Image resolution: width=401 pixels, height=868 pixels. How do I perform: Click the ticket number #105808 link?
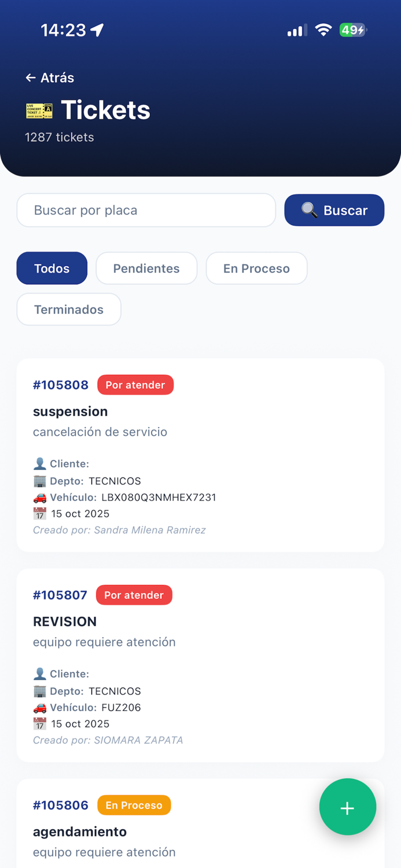(x=61, y=384)
